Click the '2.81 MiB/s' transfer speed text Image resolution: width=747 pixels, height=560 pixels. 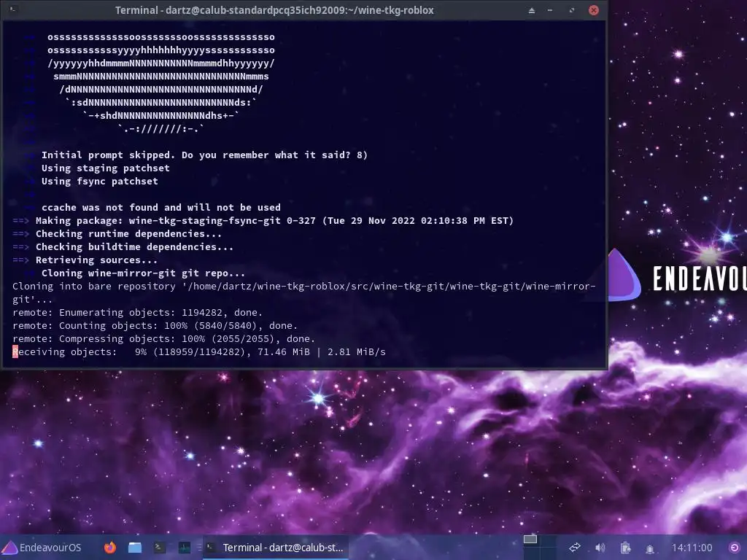tap(356, 352)
